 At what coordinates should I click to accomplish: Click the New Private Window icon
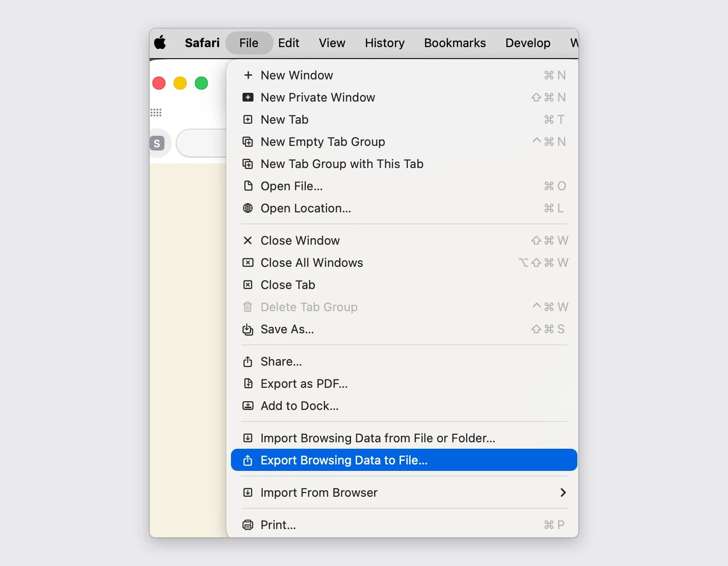pos(248,97)
